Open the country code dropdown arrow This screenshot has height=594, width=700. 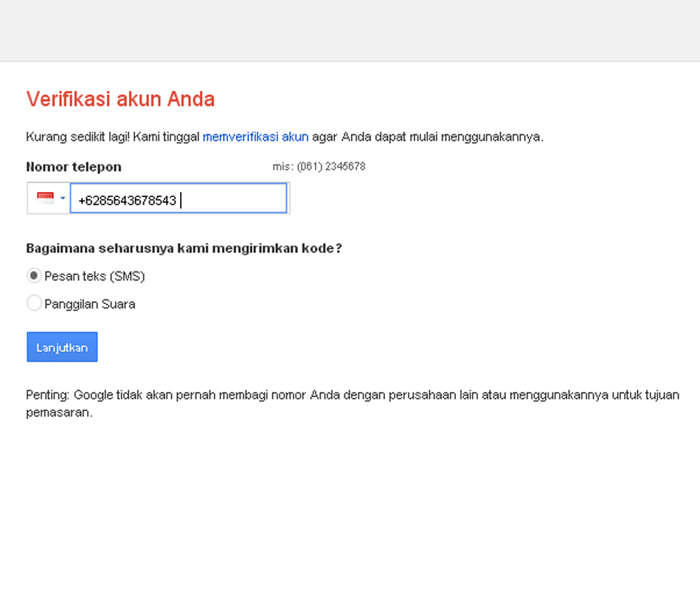pyautogui.click(x=63, y=198)
